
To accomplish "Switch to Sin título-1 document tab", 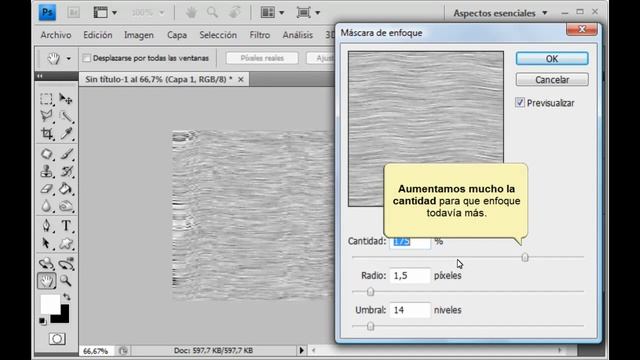I will tap(159, 79).
